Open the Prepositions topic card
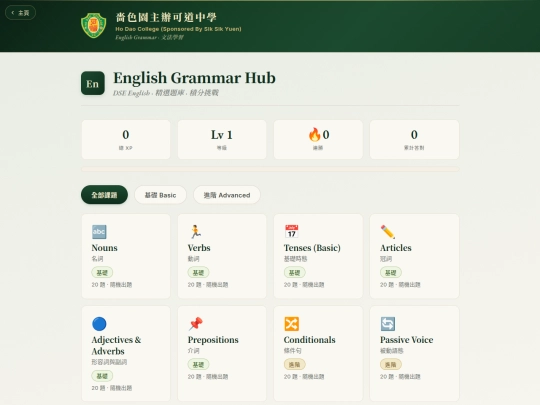Screen dimensions: 540x405 [x=222, y=354]
